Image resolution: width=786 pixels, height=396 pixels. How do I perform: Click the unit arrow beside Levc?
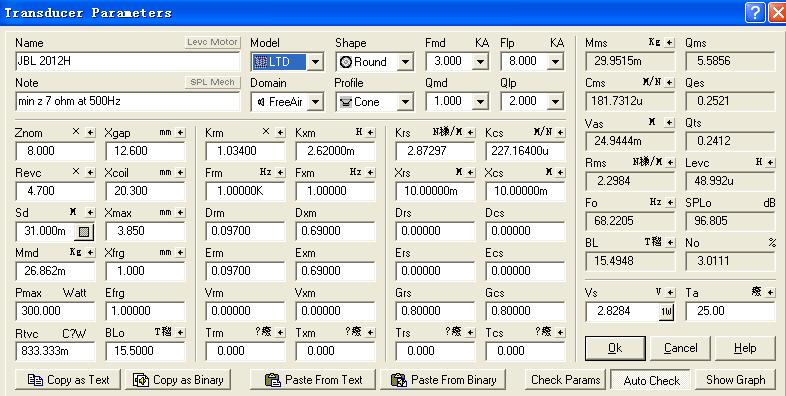click(770, 162)
